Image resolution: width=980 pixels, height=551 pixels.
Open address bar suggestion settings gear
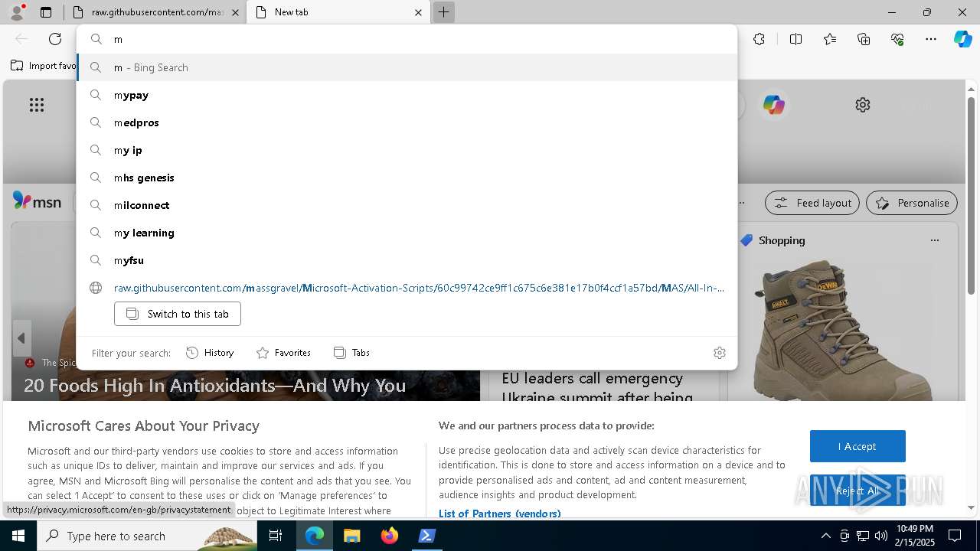coord(720,353)
